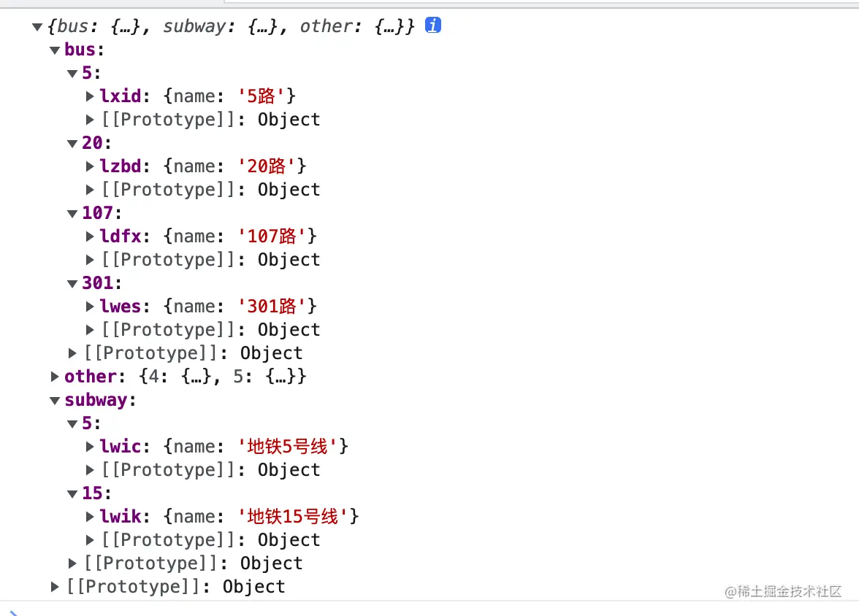
Task: Collapse the bus node
Action: pos(55,50)
